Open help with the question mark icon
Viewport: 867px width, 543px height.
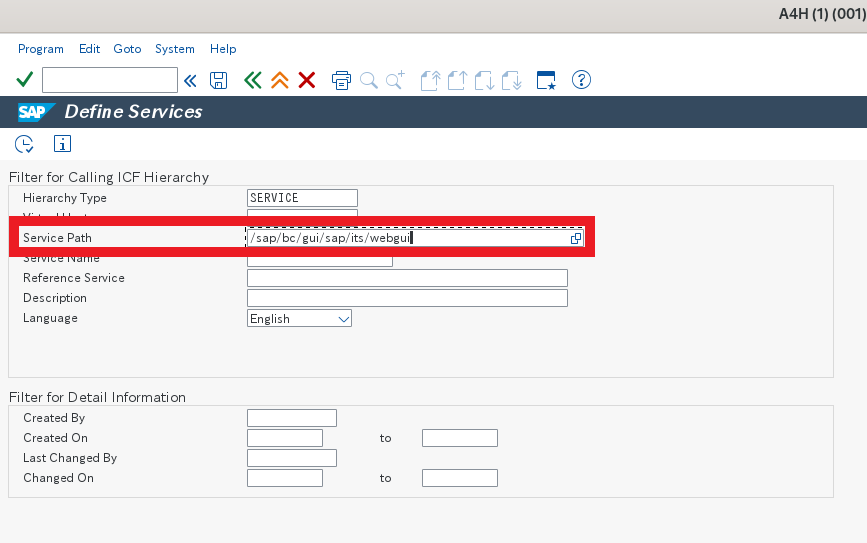pyautogui.click(x=581, y=80)
